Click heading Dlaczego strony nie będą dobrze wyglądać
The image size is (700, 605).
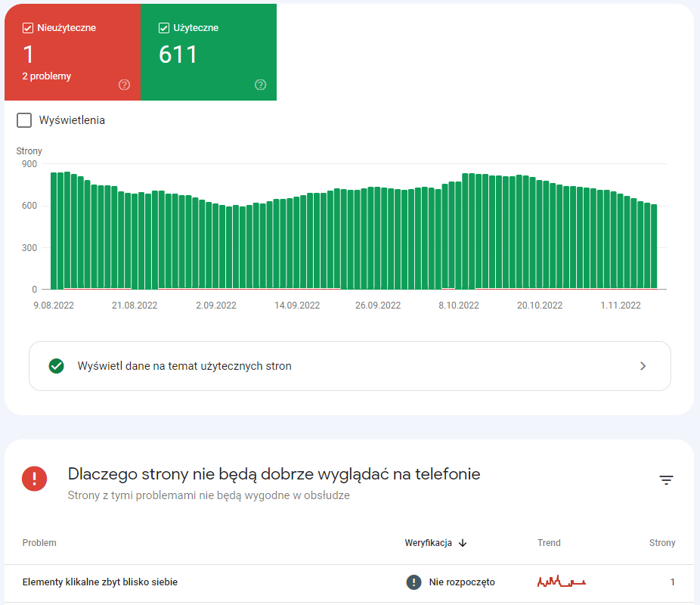coord(274,474)
